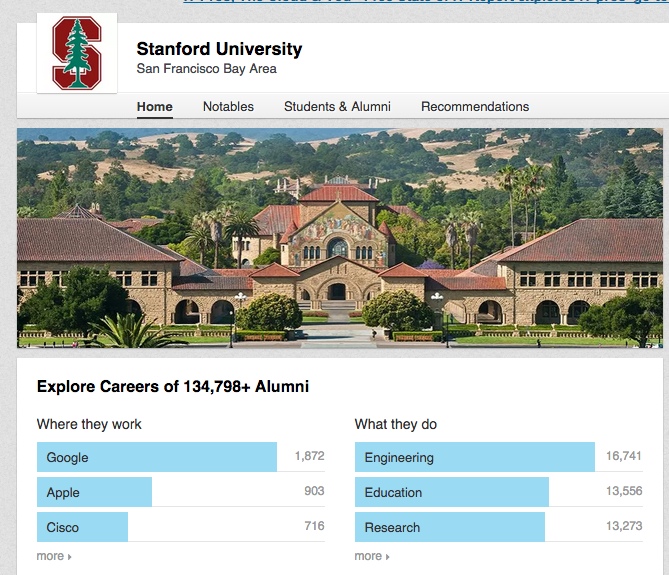
Task: Select the Google employer bar
Action: click(x=156, y=457)
